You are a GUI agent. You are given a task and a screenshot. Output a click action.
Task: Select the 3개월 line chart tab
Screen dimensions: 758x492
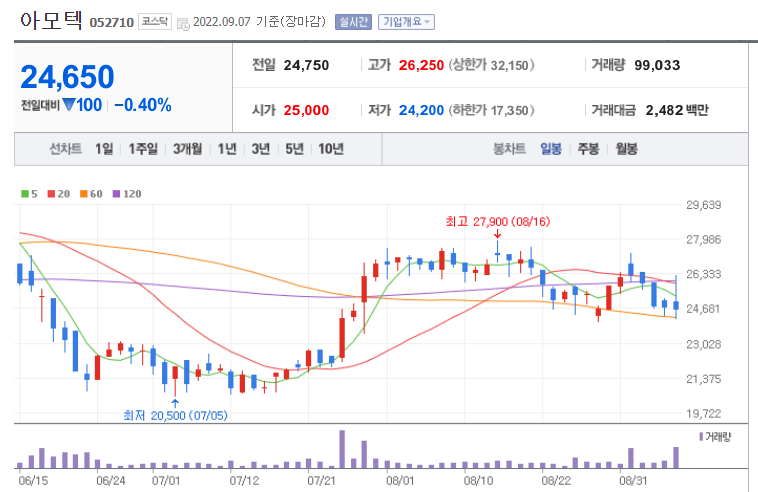click(x=188, y=149)
